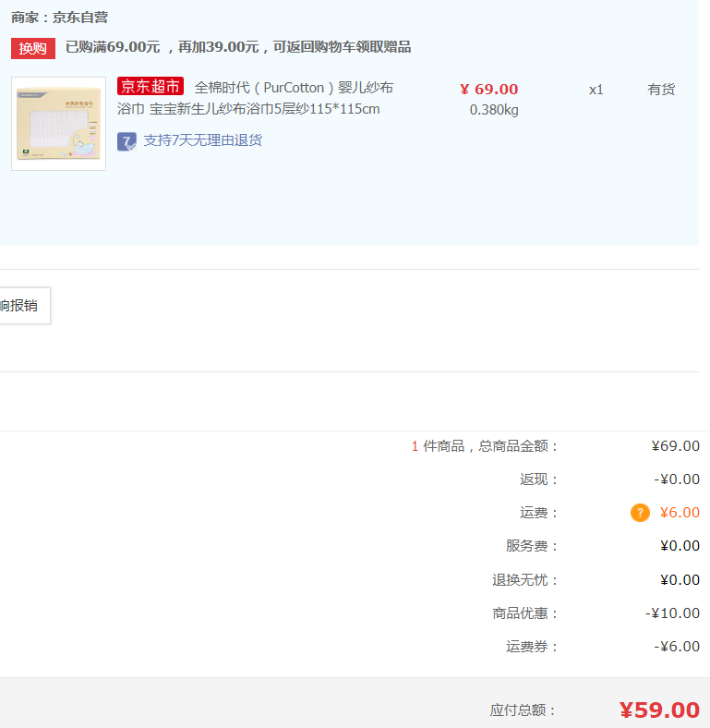The height and width of the screenshot is (728, 710).
Task: Click the 商品优惠 discount -¥10.00
Action: (x=672, y=613)
